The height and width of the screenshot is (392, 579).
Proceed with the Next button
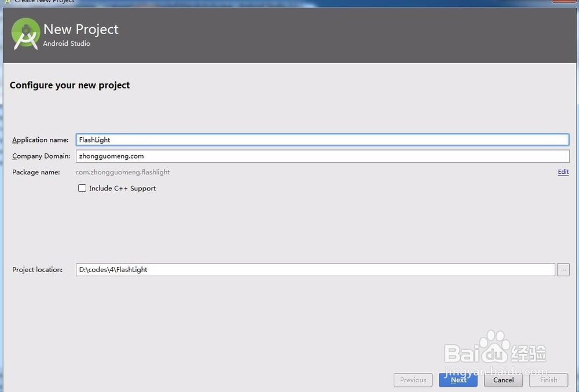pyautogui.click(x=458, y=380)
